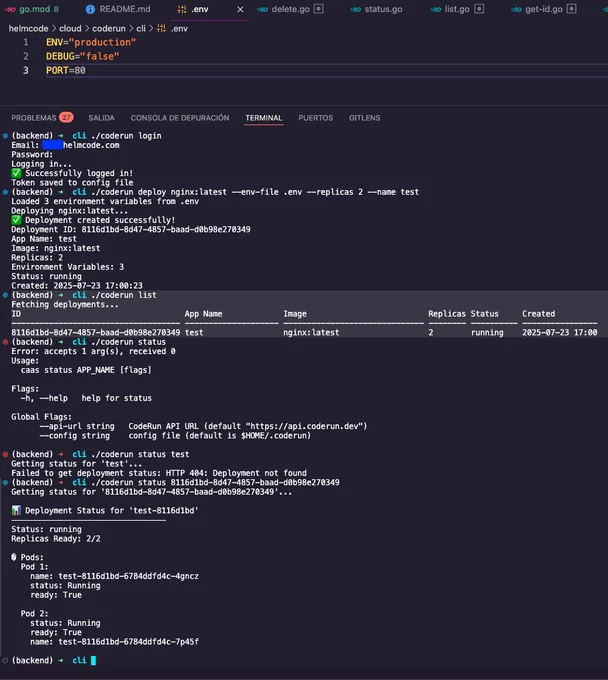The height and width of the screenshot is (680, 608).
Task: Click line number 1 in editor gutter
Action: coord(26,42)
